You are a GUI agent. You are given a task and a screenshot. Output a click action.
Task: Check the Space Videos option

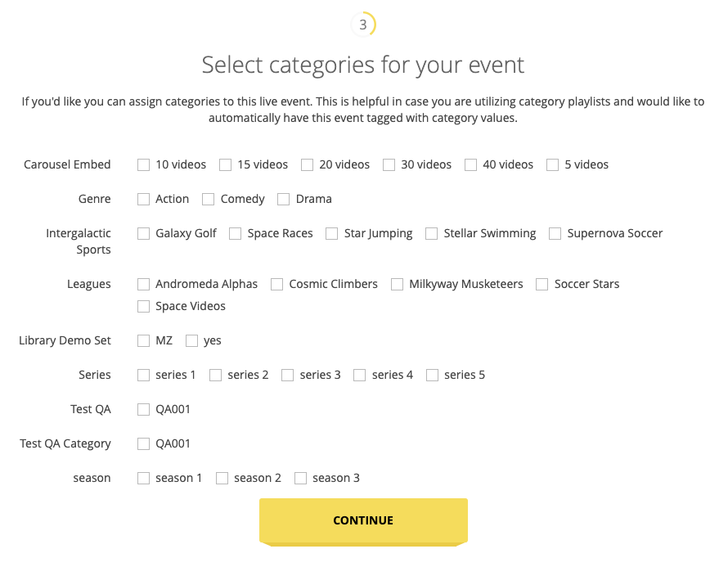[x=144, y=306]
